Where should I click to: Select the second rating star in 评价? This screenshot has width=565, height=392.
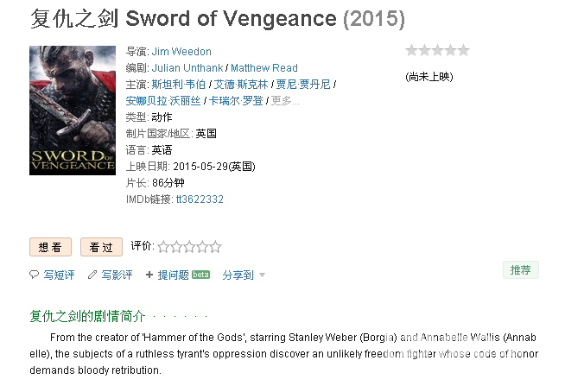click(176, 247)
